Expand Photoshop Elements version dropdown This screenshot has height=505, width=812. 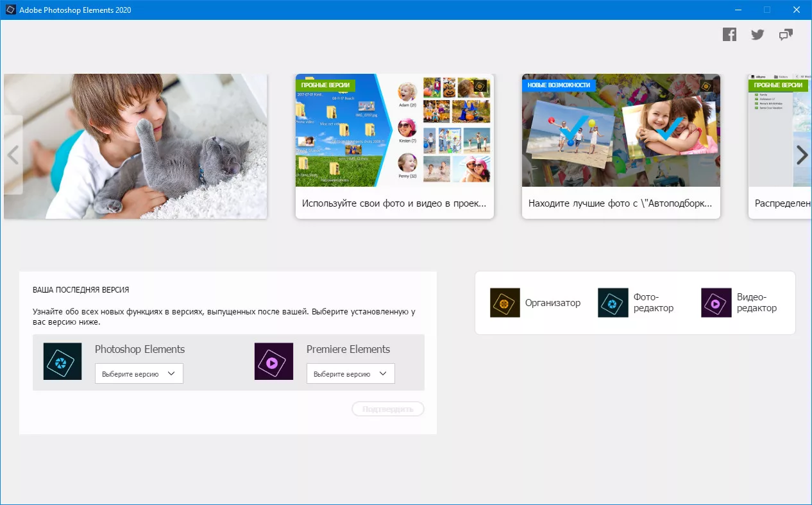point(139,373)
